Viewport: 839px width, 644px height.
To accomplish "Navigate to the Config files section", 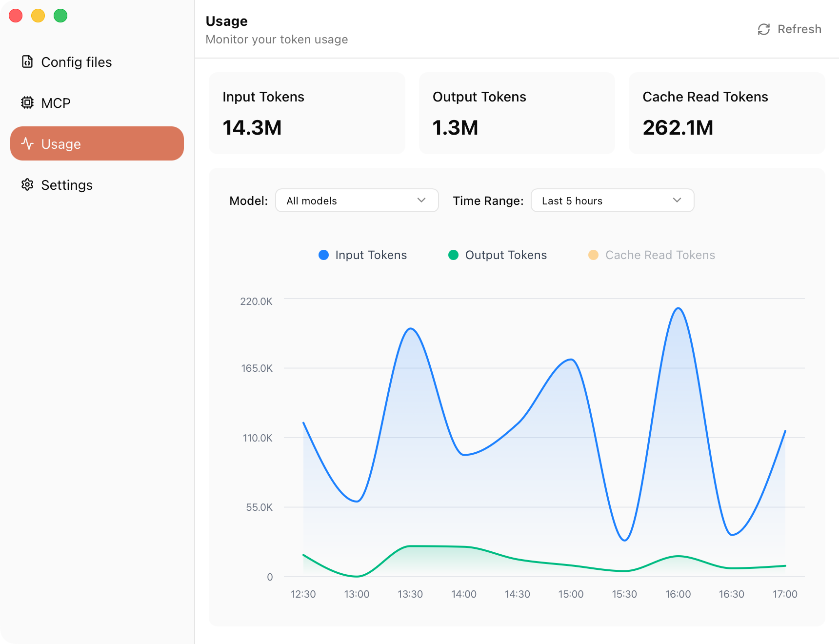I will click(x=76, y=62).
